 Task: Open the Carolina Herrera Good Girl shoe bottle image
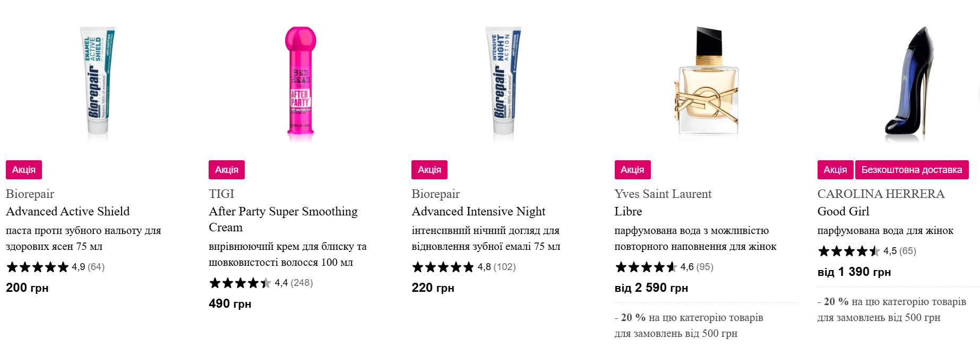pyautogui.click(x=909, y=84)
